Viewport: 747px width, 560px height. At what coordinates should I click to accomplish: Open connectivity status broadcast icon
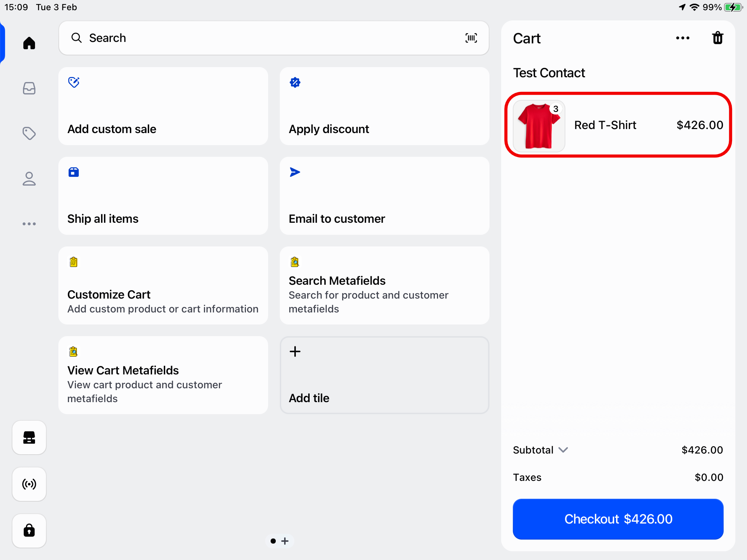[29, 484]
